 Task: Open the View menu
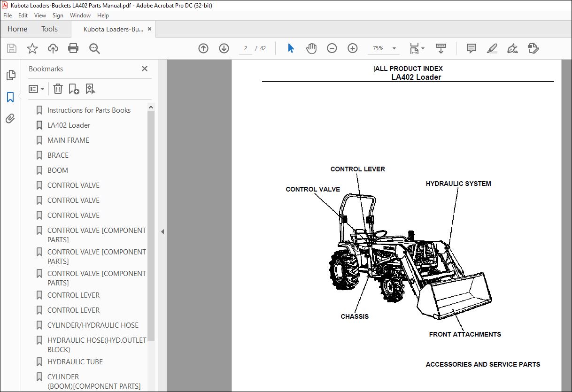[40, 15]
